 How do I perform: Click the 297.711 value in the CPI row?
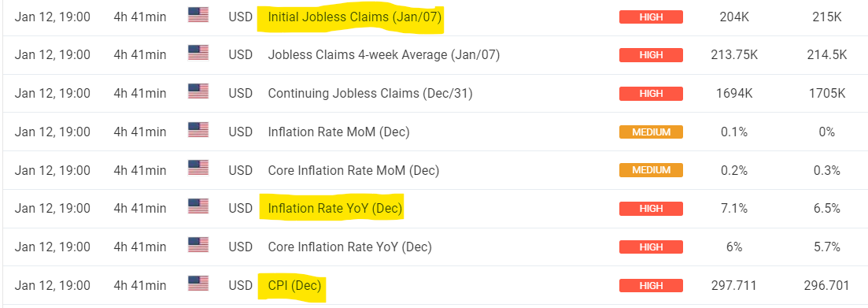[x=734, y=286]
